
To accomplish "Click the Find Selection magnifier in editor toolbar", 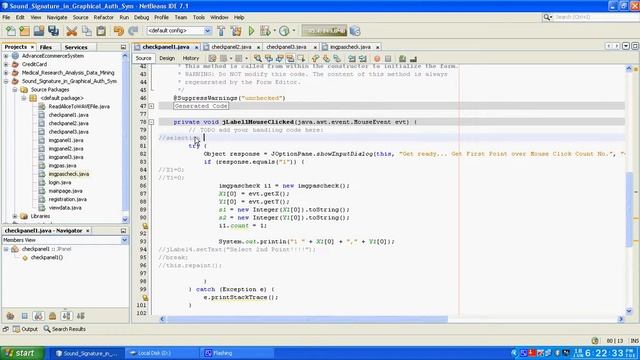I will point(258,59).
